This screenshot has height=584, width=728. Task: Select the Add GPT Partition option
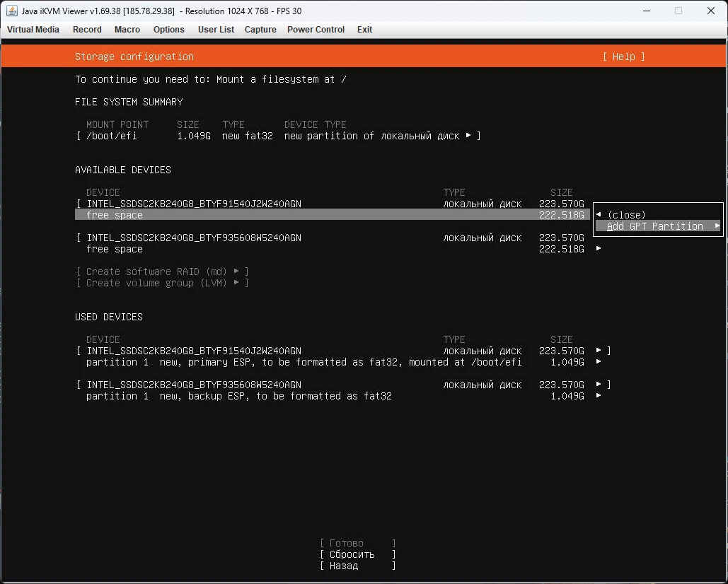(x=657, y=226)
